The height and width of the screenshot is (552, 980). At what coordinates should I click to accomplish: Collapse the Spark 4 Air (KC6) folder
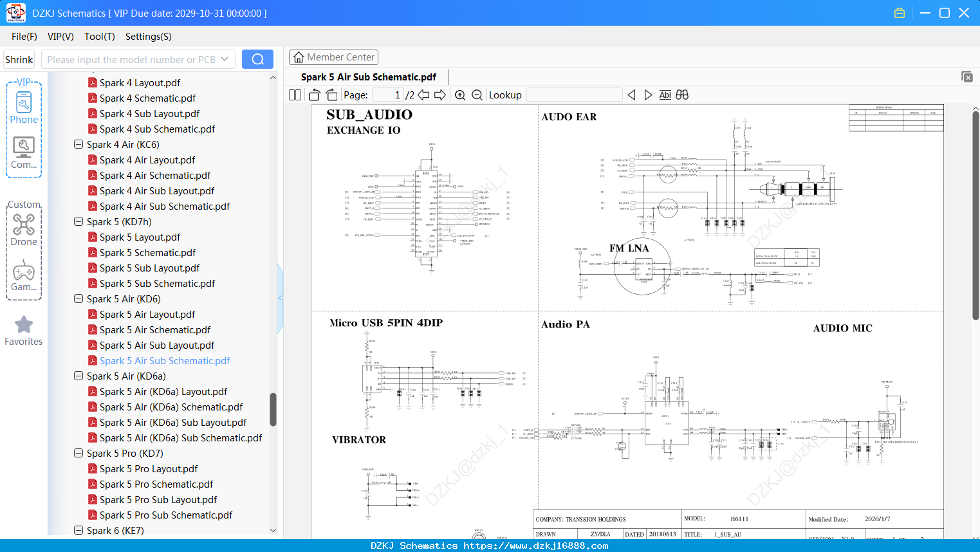79,145
